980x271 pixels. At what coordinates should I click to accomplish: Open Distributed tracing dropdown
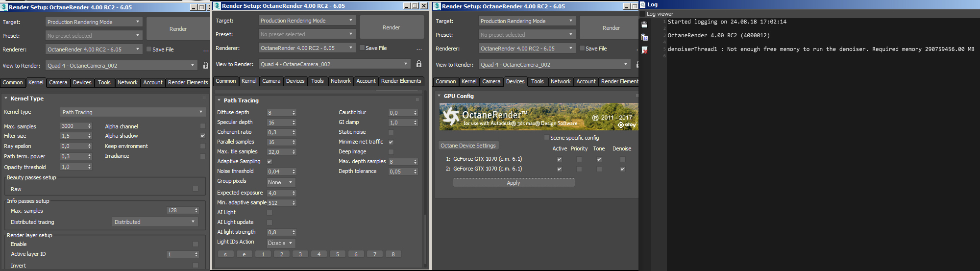tap(154, 222)
